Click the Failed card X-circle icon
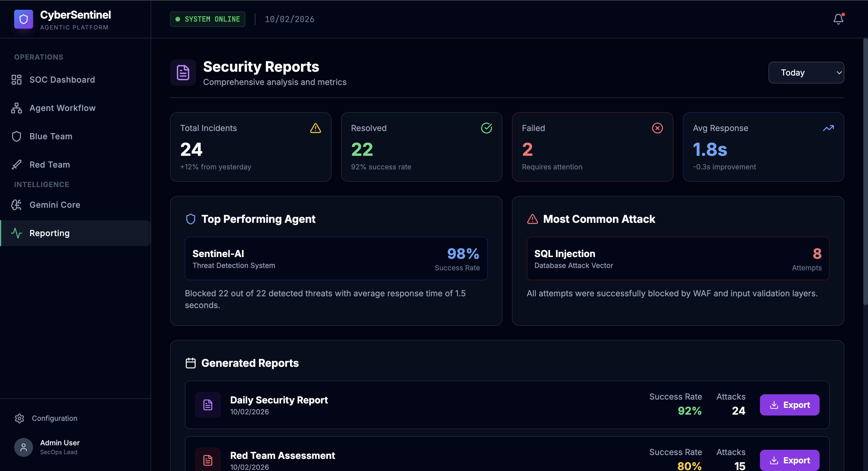Viewport: 868px width, 471px height. click(657, 128)
